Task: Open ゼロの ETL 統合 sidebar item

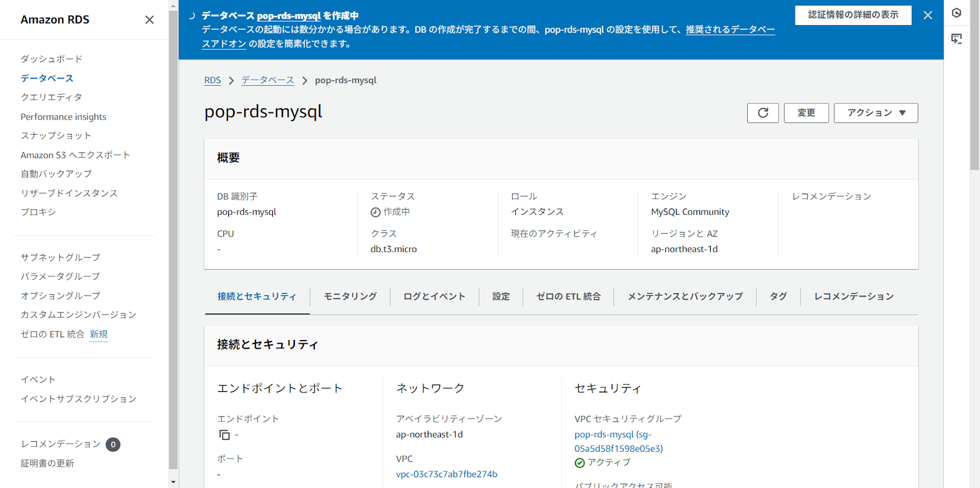Action: [x=52, y=334]
